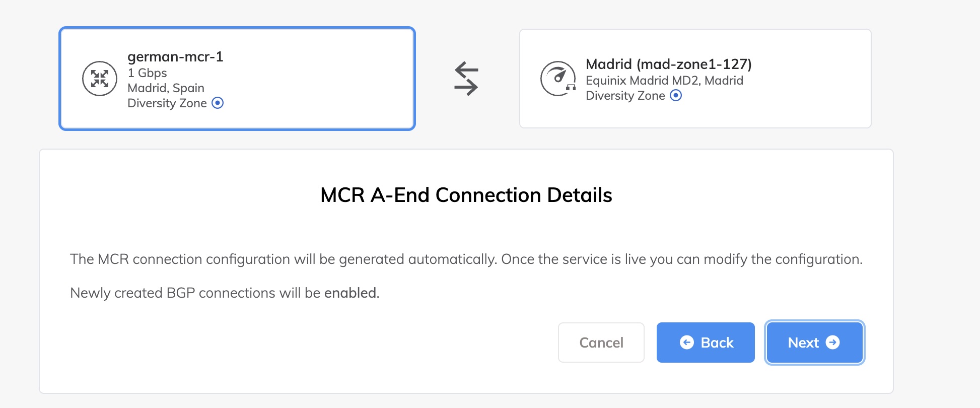Toggle the blue diversity dot next to Equinix Madrid MD2
Image resolution: width=980 pixels, height=408 pixels.
click(676, 95)
